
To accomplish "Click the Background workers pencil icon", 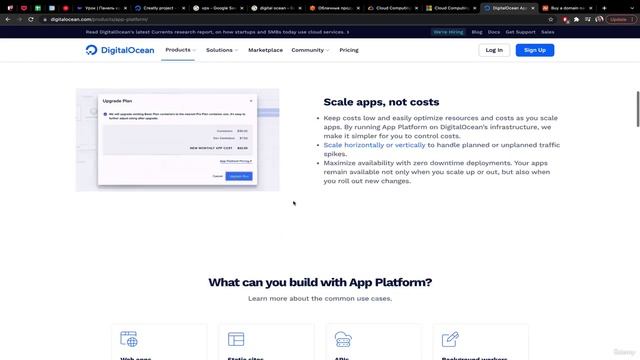I will [450, 339].
